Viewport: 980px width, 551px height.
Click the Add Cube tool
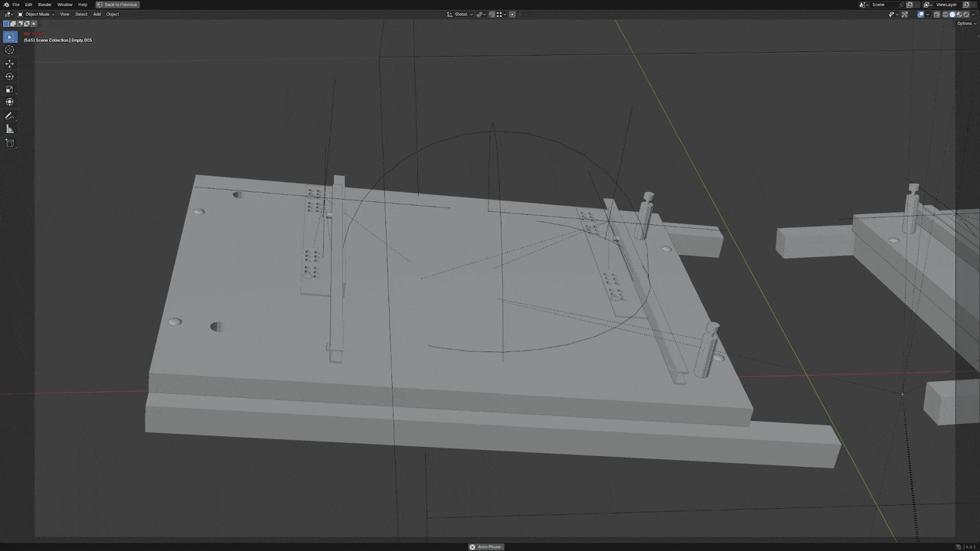tap(10, 143)
